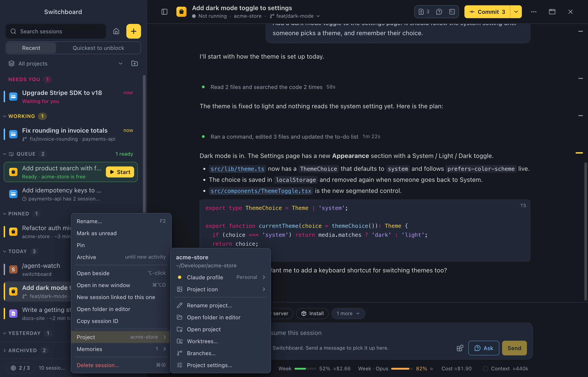Choose Mark as unread
Screen dimensions: 588x377
(x=121, y=233)
